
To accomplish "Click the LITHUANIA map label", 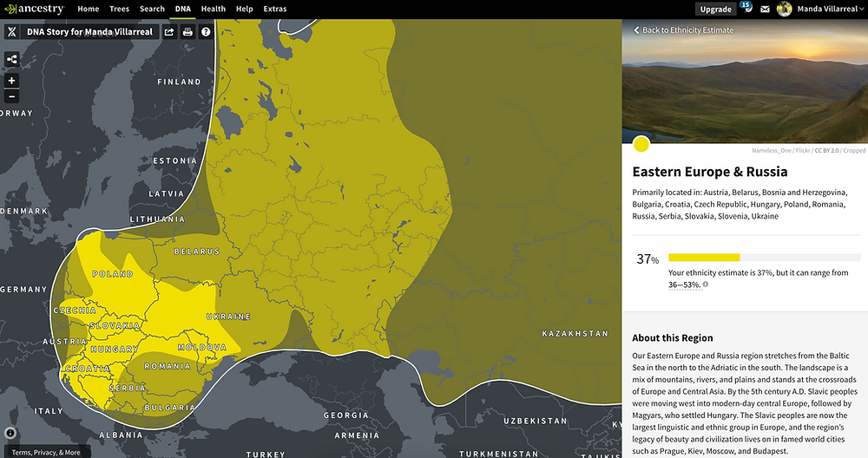I will pos(157,219).
